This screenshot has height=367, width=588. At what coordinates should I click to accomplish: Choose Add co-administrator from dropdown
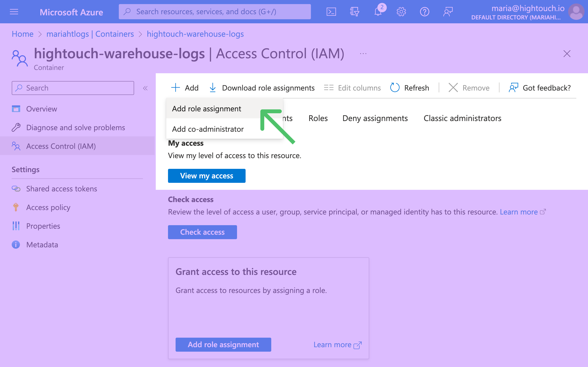click(224, 129)
